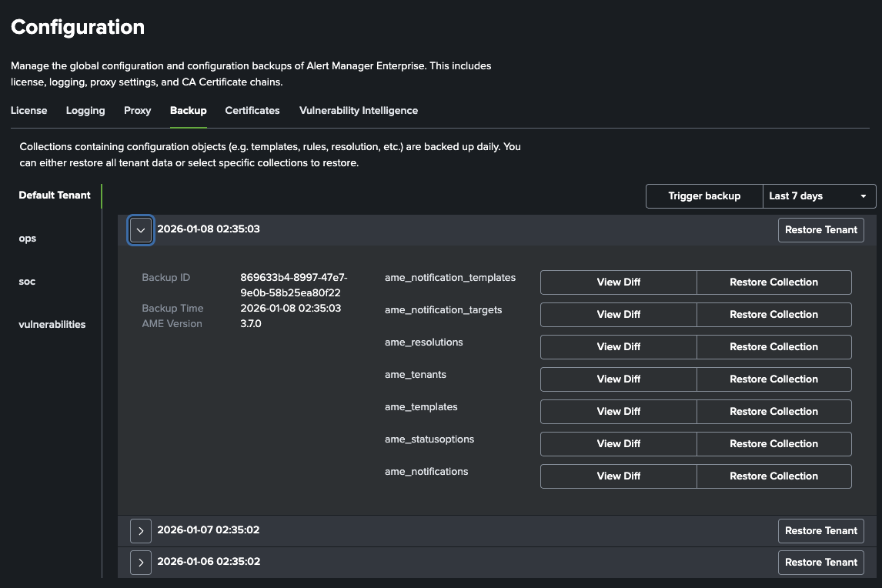Expand the 2026-01-06 02:35:02 backup entry
This screenshot has width=882, height=588.
pyautogui.click(x=141, y=562)
